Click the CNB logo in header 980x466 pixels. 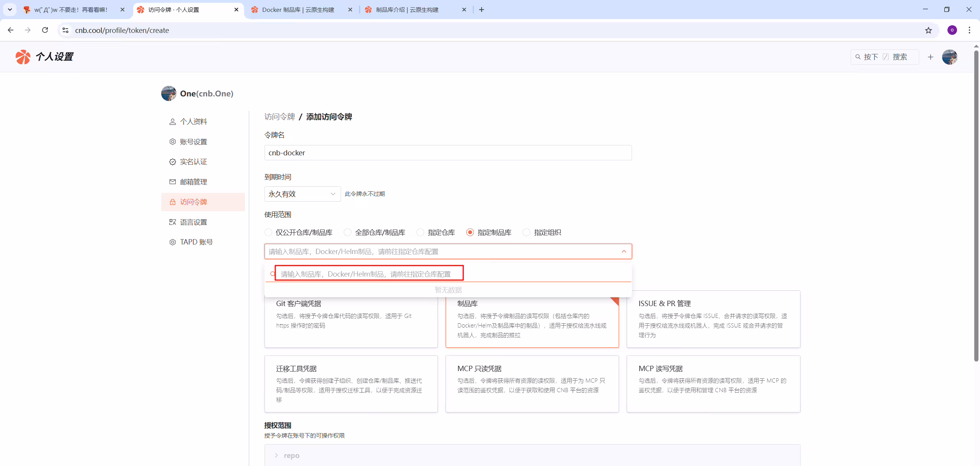point(23,57)
